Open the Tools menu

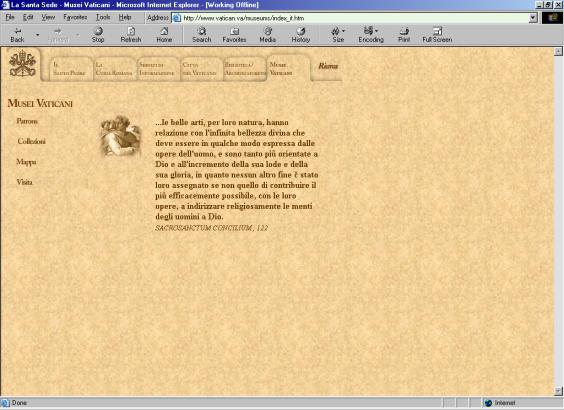click(103, 17)
